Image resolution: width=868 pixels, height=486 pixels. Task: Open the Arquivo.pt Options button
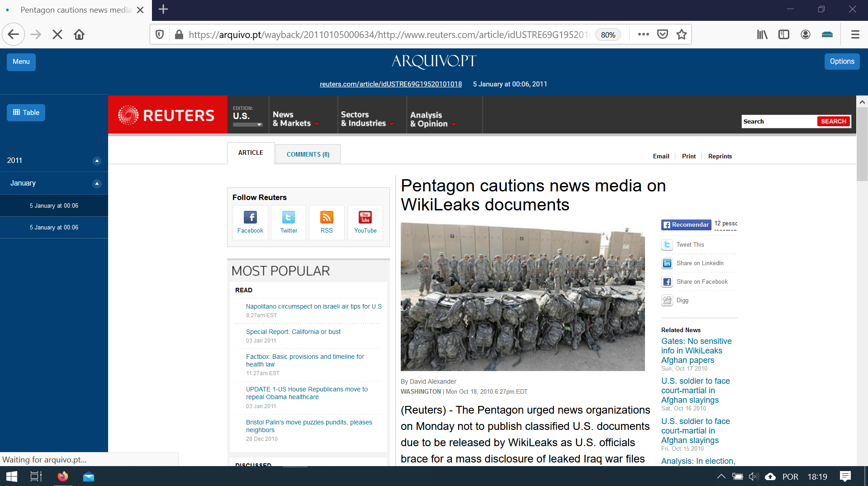click(842, 62)
